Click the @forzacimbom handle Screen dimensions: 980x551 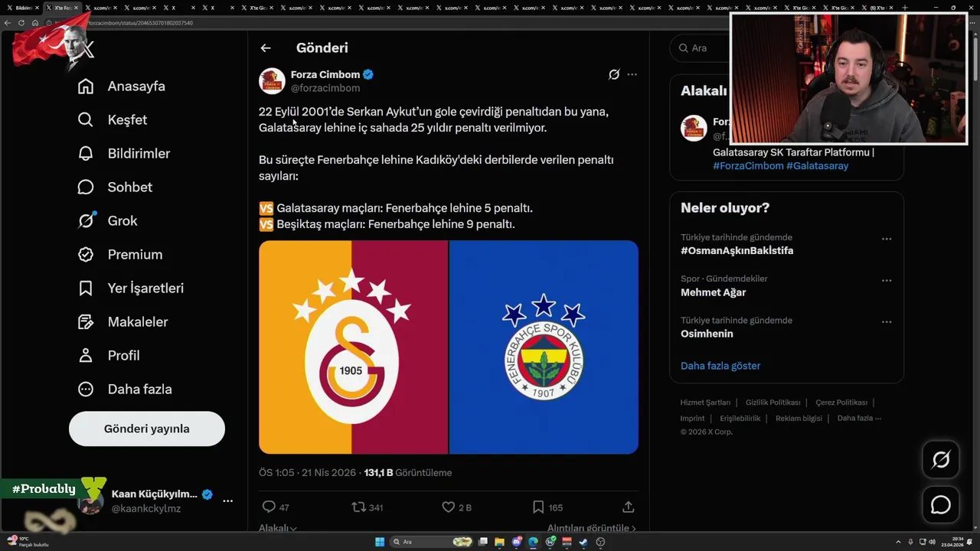(325, 88)
